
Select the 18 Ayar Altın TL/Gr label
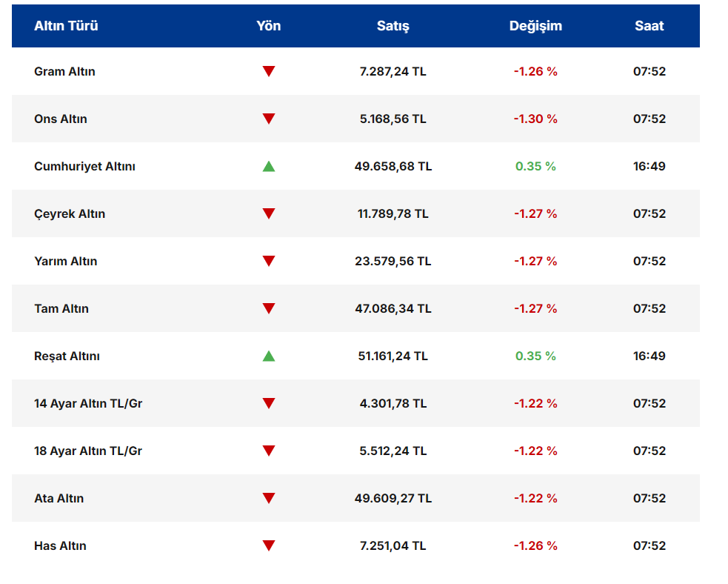click(x=88, y=451)
